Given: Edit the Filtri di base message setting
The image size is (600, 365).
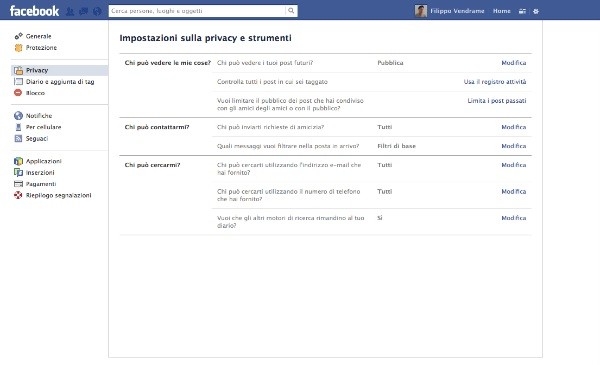Looking at the screenshot, I should click(x=514, y=146).
